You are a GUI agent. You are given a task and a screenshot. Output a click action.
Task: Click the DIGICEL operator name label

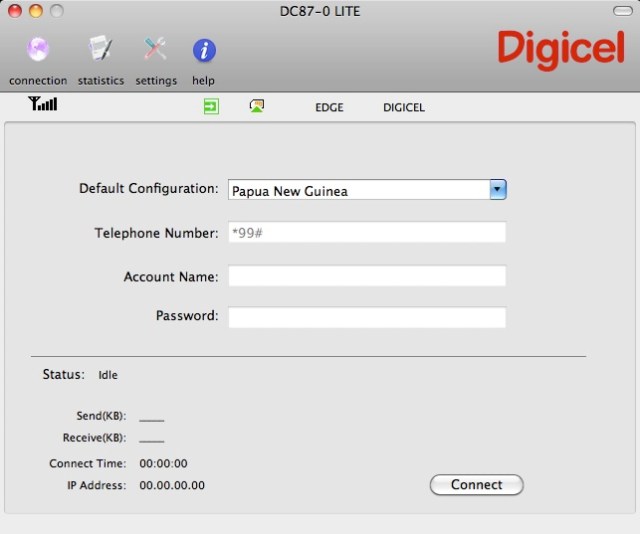[x=404, y=107]
